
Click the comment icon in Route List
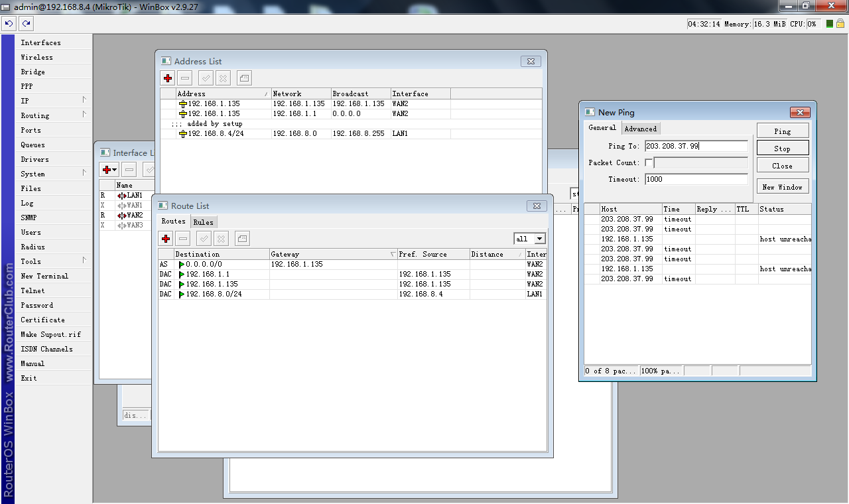[242, 239]
